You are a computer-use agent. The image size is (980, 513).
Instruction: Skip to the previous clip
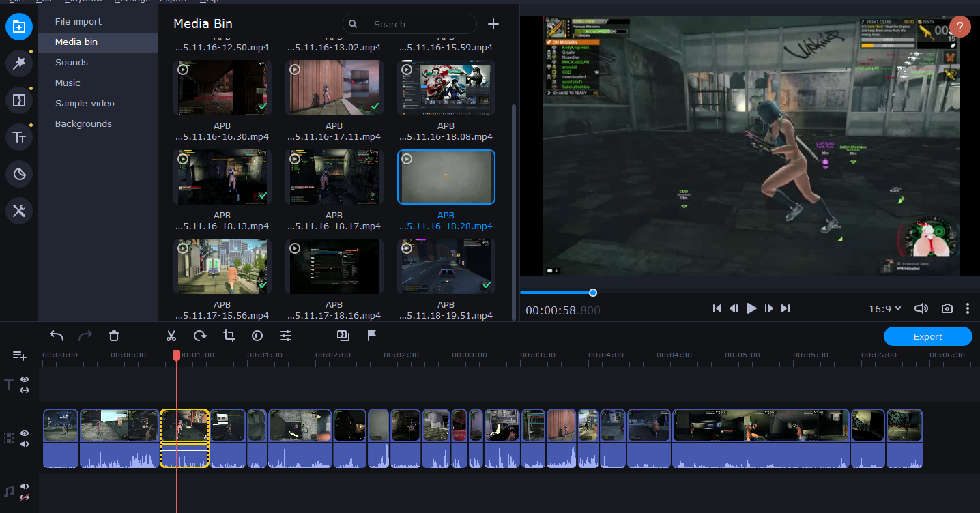pyautogui.click(x=717, y=308)
